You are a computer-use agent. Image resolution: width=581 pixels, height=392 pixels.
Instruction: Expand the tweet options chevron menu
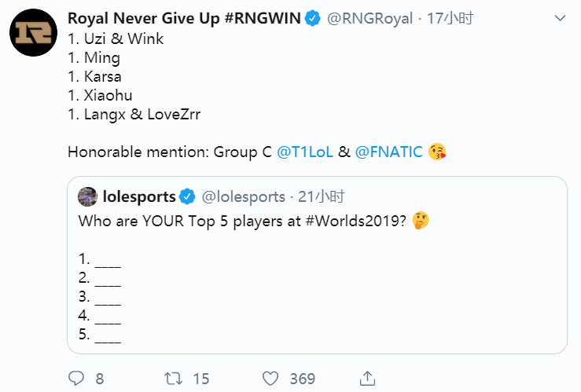coord(559,18)
